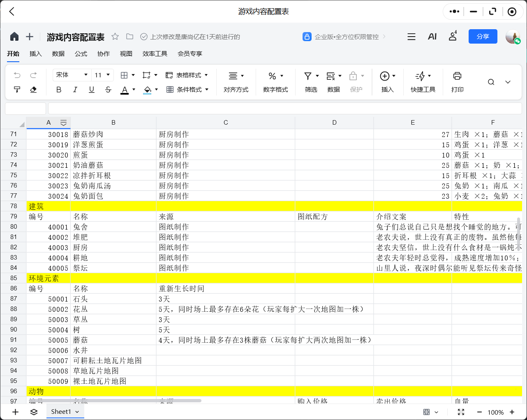Open collaborators icon with badge 4
Viewport: 527px width, 420px height.
point(453,36)
